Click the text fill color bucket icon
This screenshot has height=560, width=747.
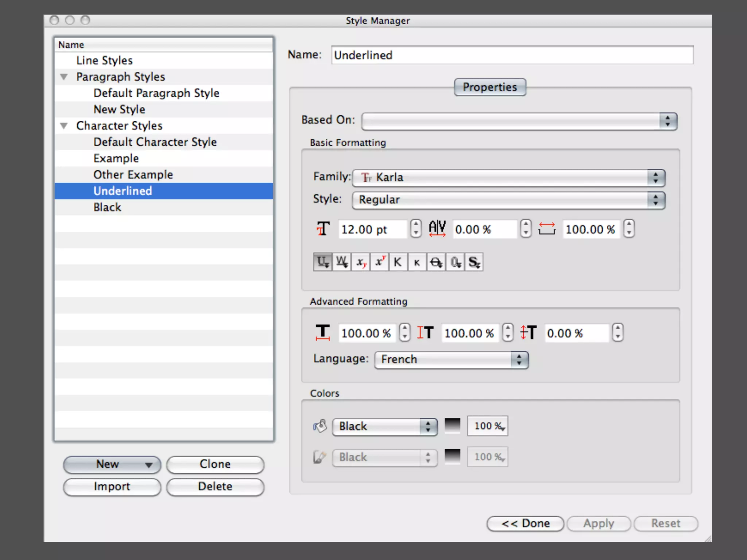(320, 426)
